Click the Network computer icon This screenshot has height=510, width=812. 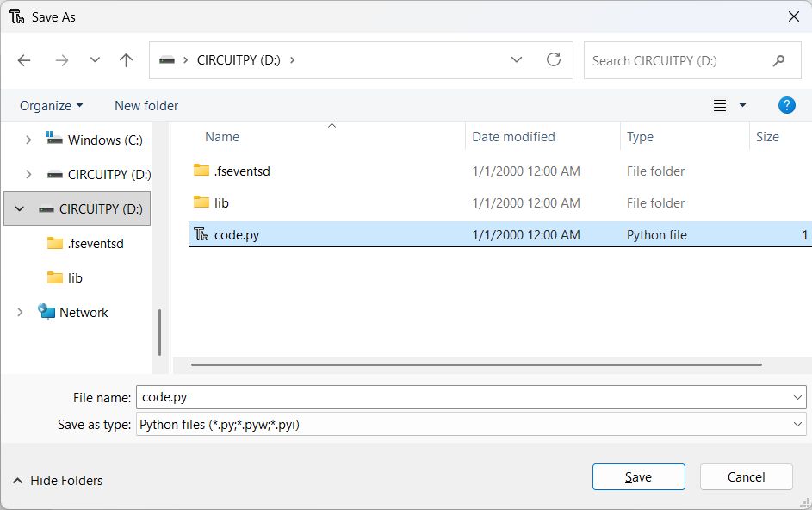(x=46, y=312)
